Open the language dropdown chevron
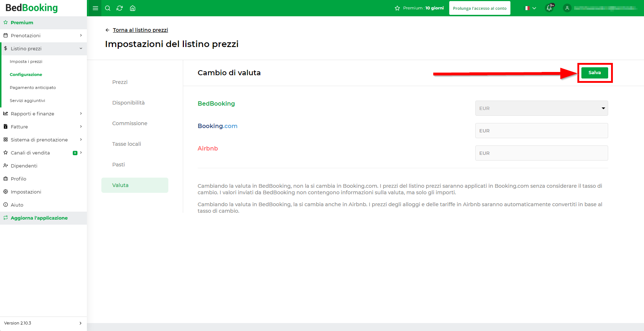The image size is (644, 331). click(x=534, y=8)
